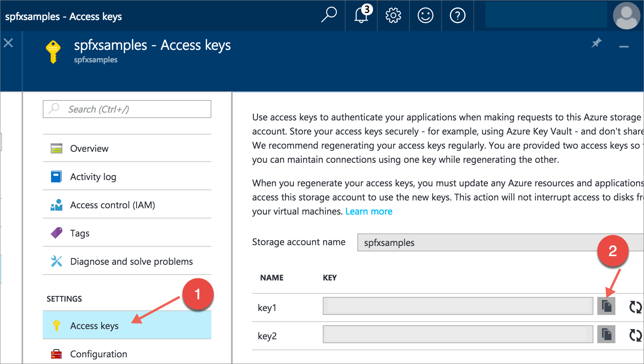Open the portal search magnifier

(329, 16)
